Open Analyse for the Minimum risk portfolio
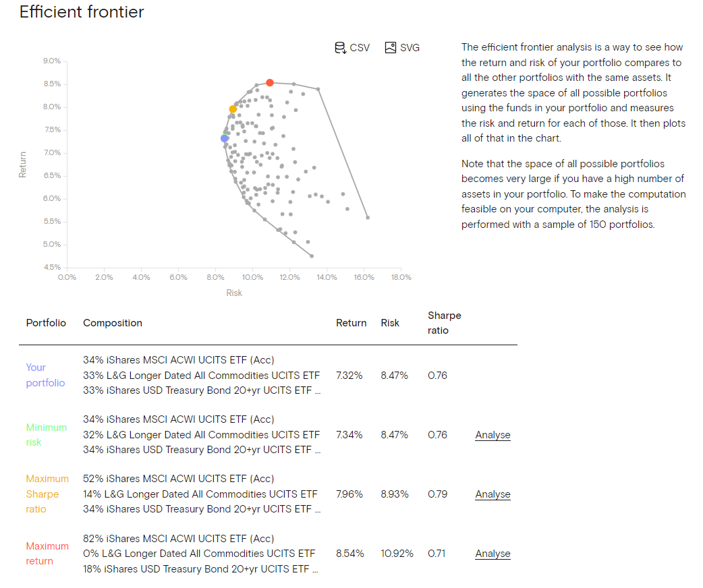703x588 pixels. pos(493,435)
